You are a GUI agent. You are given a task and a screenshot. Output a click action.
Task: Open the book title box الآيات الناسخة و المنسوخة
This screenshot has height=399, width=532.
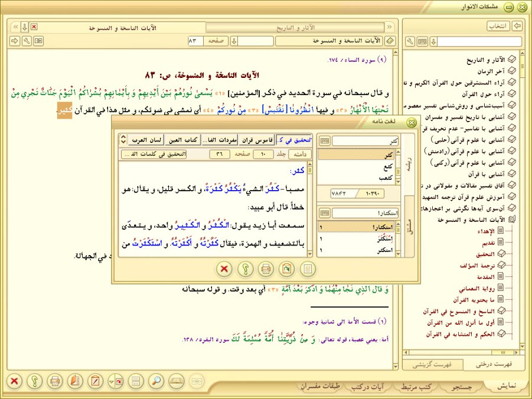pos(329,41)
